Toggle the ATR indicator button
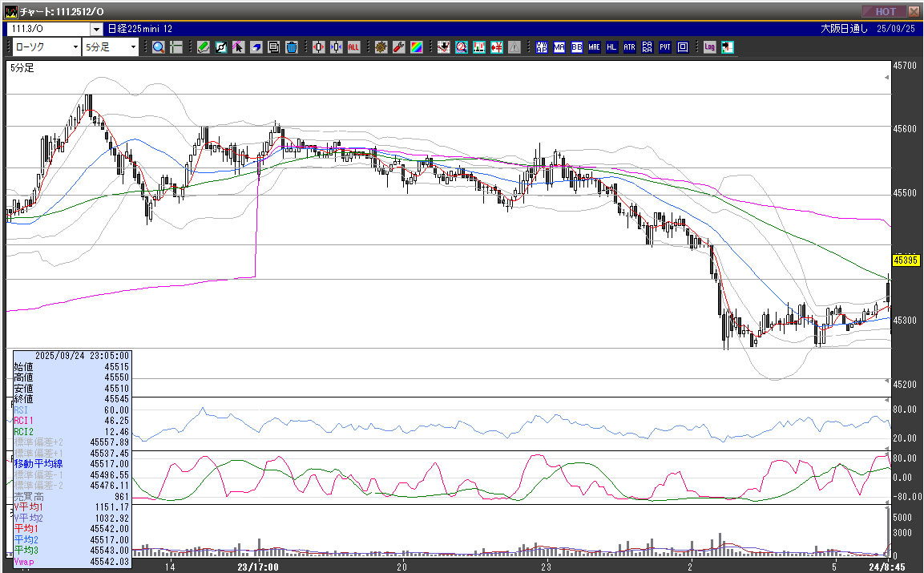The width and height of the screenshot is (924, 573). (x=629, y=47)
